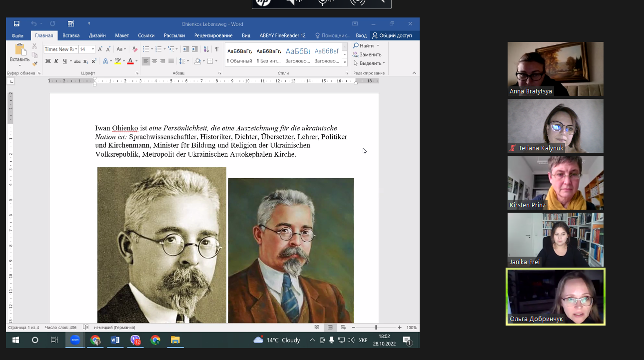644x360 pixels.
Task: Click the Save icon in the quick access toolbar
Action: (x=16, y=23)
